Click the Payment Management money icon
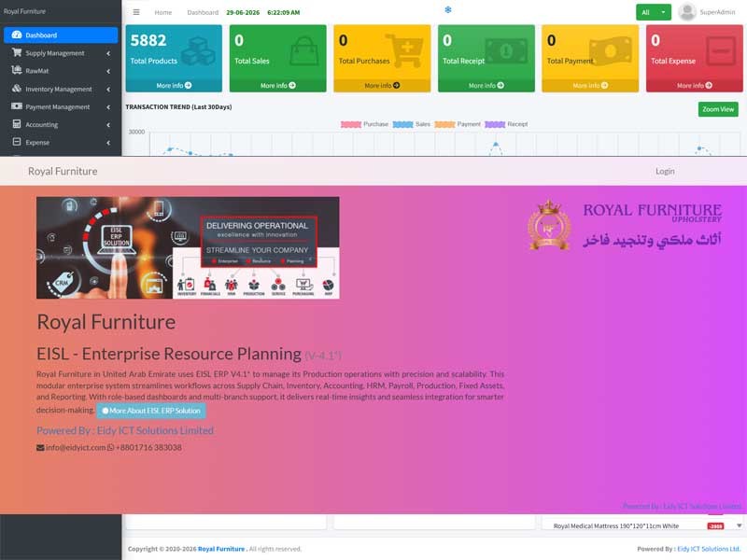This screenshot has width=747, height=560. pyautogui.click(x=17, y=106)
